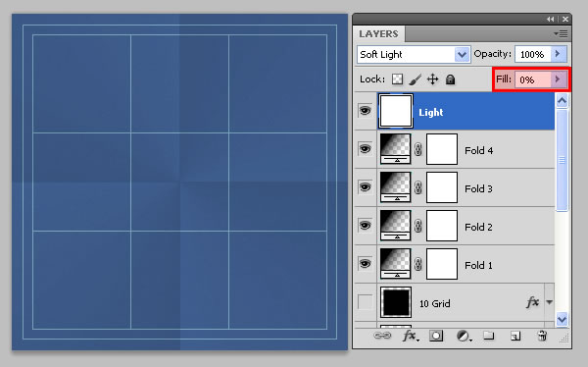Create new fill or adjustment layer
Screen dimensions: 588x367
coord(464,336)
